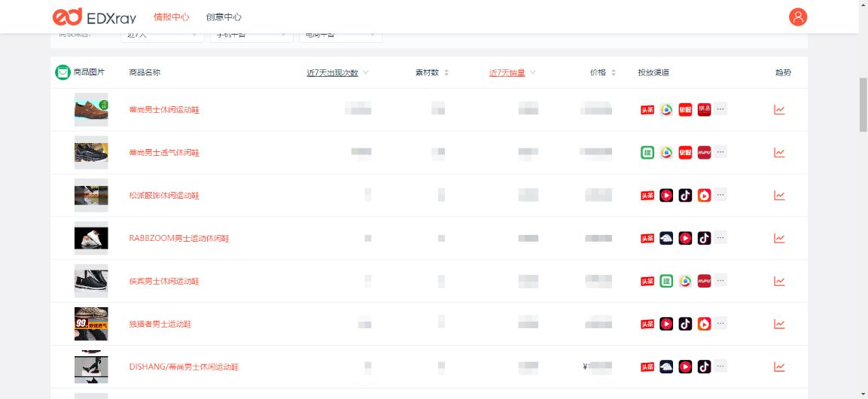Click product image of 侯宾男士休闲运动鞋
The height and width of the screenshot is (399, 868).
(91, 281)
